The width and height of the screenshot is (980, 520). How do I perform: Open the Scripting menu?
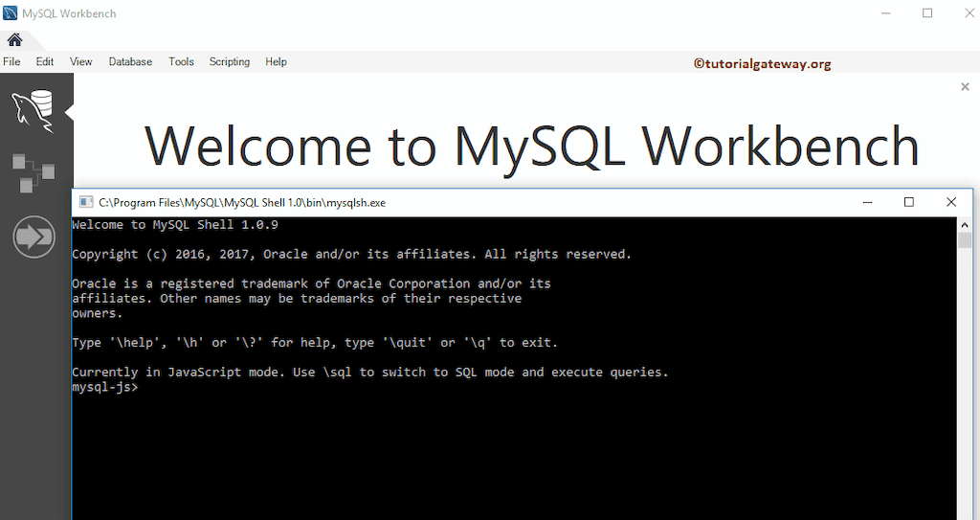[230, 61]
